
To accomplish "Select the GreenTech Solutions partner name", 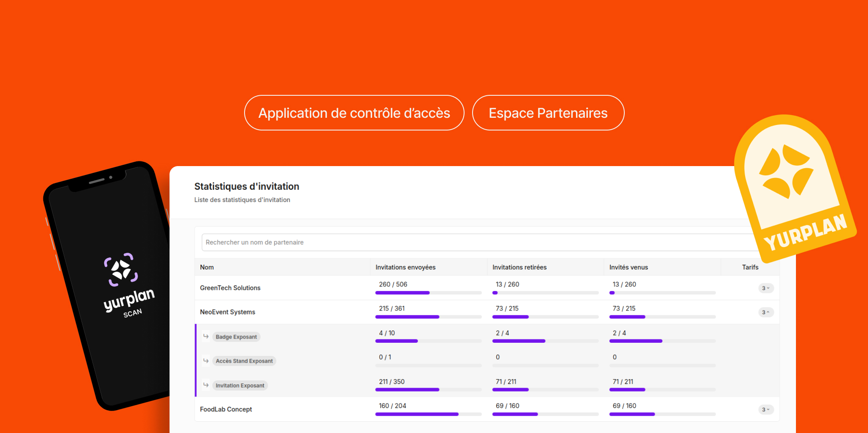I will (x=230, y=288).
